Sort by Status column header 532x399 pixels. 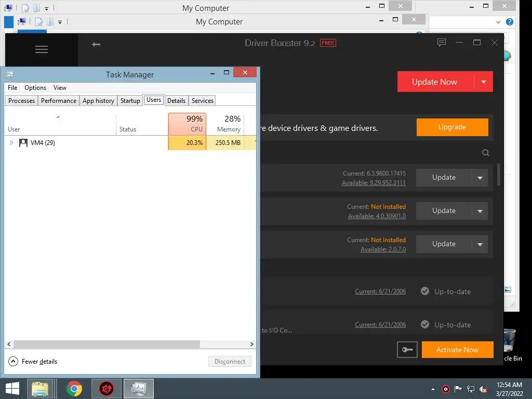pos(142,124)
